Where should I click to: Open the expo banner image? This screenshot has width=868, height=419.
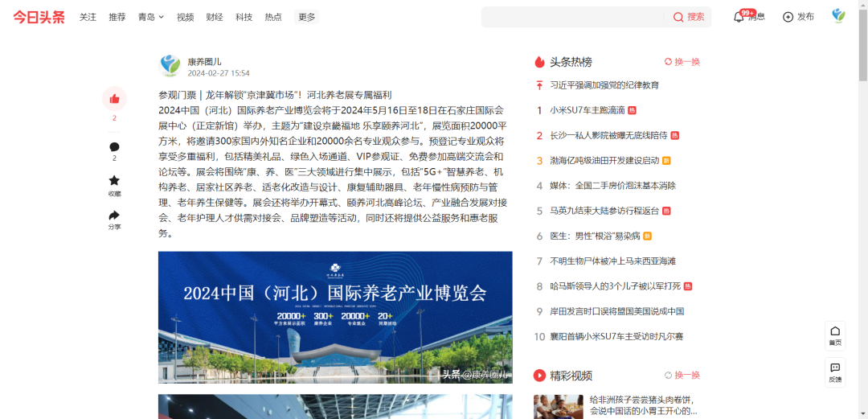pos(335,317)
